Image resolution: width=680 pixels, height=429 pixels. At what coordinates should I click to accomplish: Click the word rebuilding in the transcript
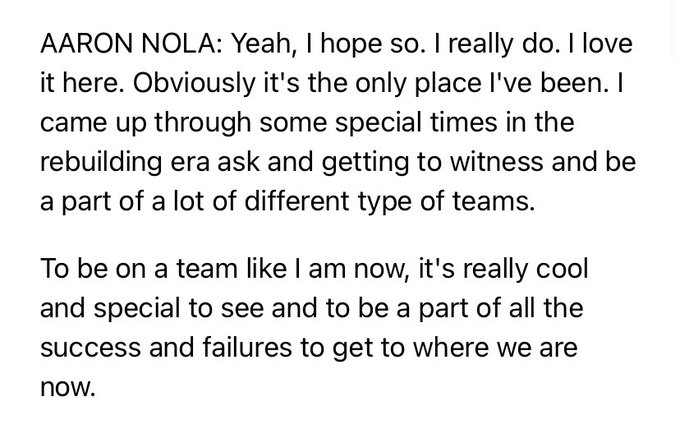click(101, 162)
